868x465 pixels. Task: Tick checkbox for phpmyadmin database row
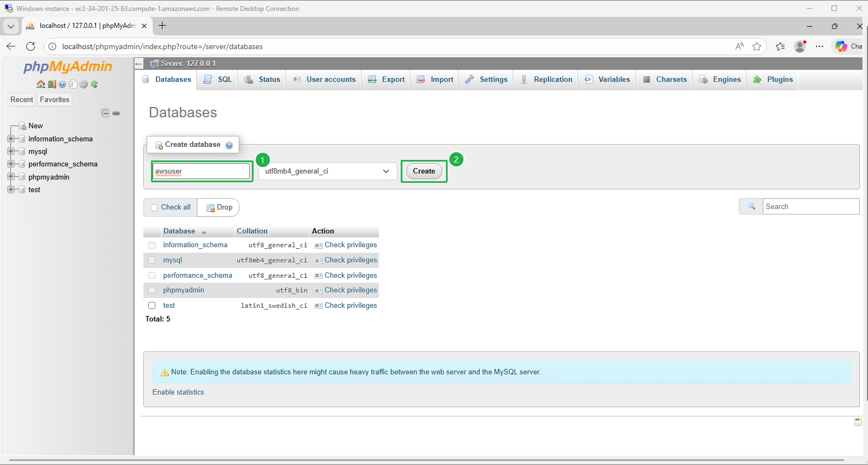coord(152,290)
